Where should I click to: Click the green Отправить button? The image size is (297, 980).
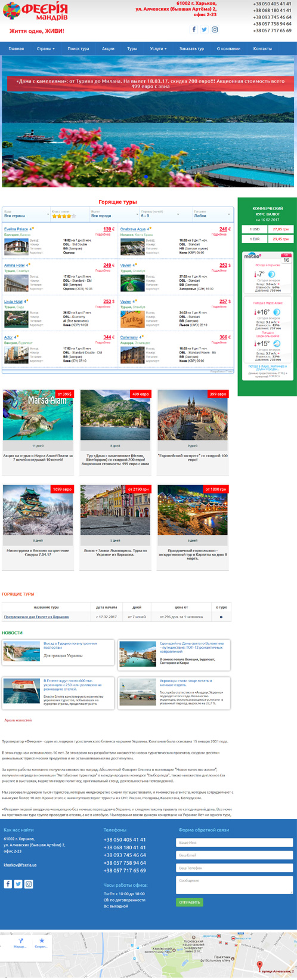point(190,902)
